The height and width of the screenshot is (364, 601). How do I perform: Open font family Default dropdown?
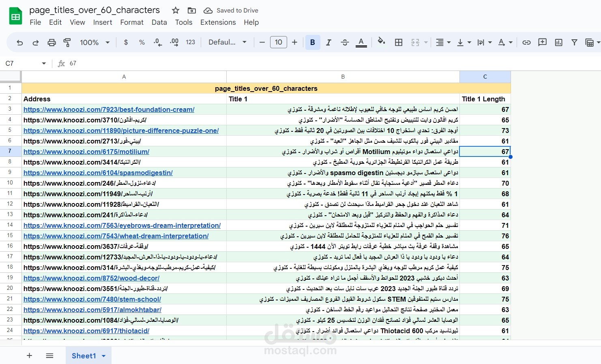click(228, 42)
